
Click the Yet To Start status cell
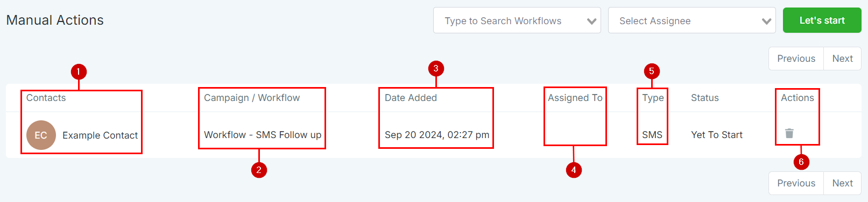click(717, 135)
